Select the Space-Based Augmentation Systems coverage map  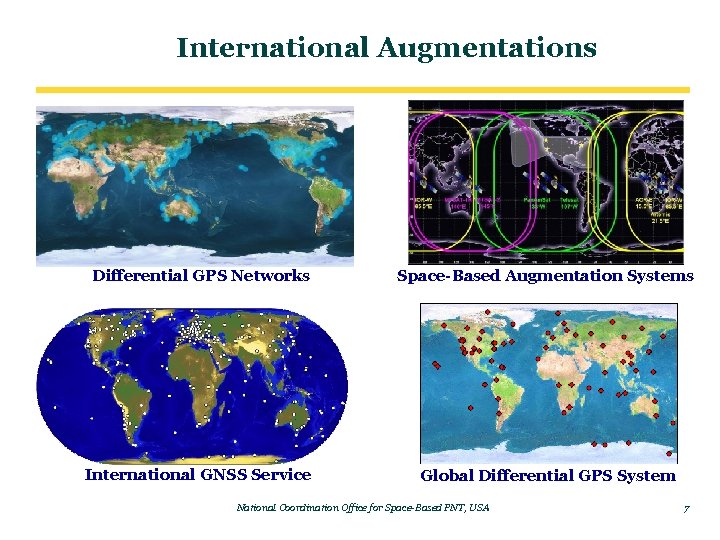[546, 182]
